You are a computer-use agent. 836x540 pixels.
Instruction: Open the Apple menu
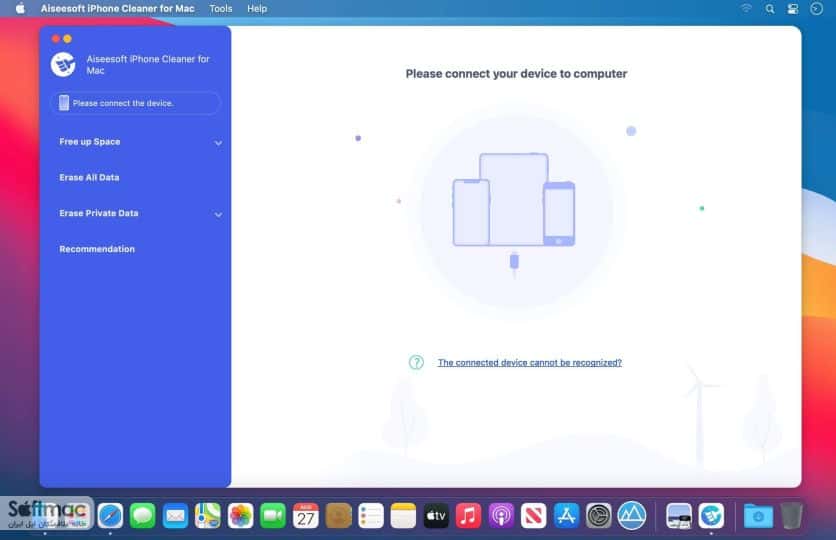[x=20, y=9]
